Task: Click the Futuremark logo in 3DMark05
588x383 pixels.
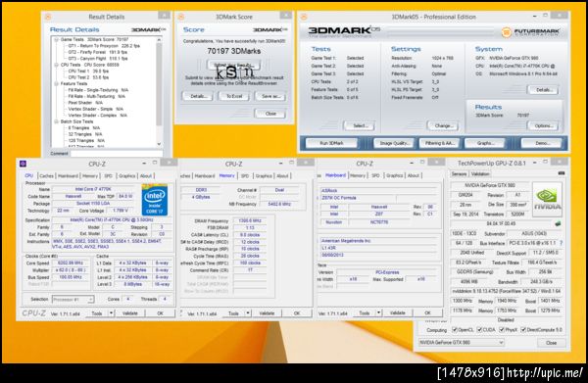Action: [530, 32]
